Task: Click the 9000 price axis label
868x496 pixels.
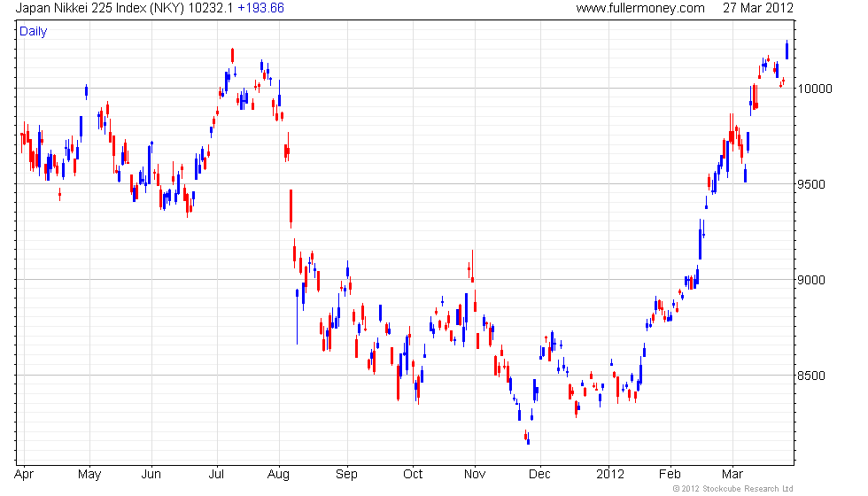Action: (x=811, y=280)
